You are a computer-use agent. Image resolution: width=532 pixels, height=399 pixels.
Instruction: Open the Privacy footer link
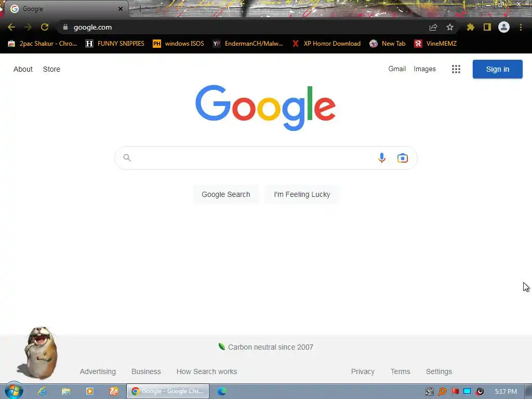tap(363, 371)
